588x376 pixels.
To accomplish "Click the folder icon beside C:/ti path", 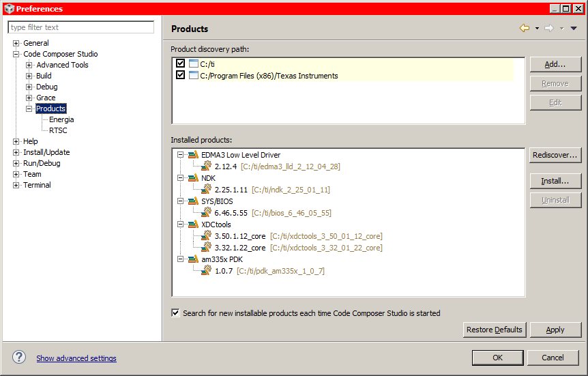I will tap(194, 63).
